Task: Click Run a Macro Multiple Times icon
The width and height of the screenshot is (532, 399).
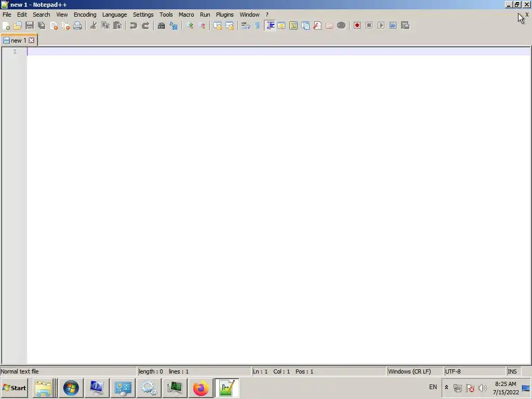Action: (x=393, y=26)
